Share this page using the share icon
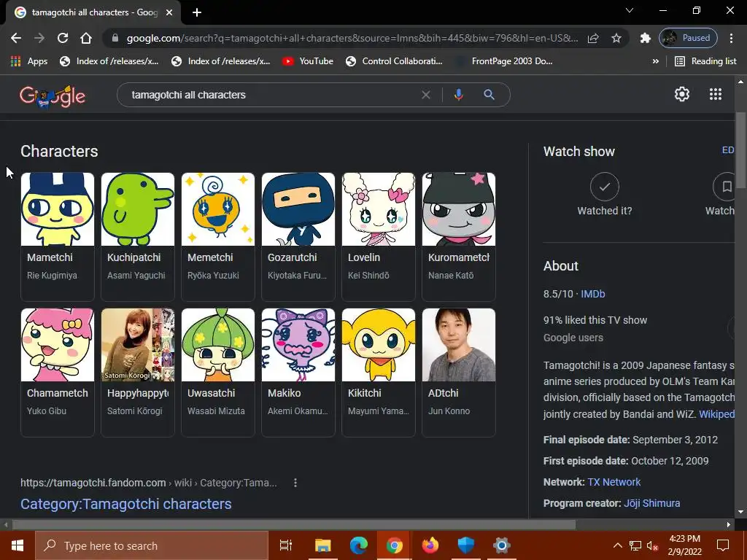Screen dimensions: 747x560 click(593, 38)
